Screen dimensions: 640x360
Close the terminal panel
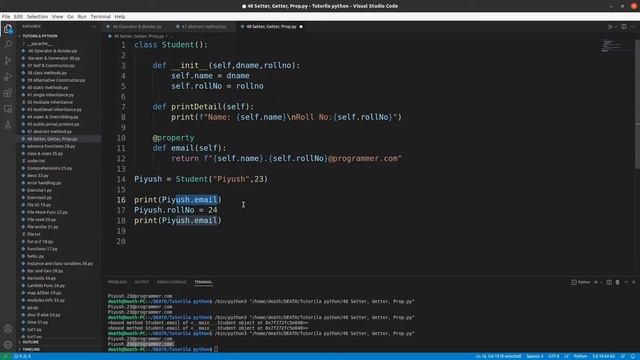[634, 282]
